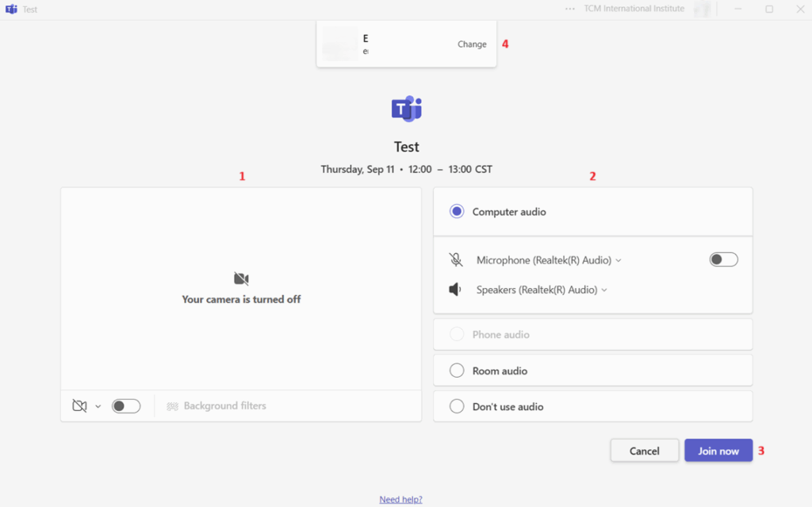Turn on the microphone toggle
The image size is (812, 507).
(723, 259)
